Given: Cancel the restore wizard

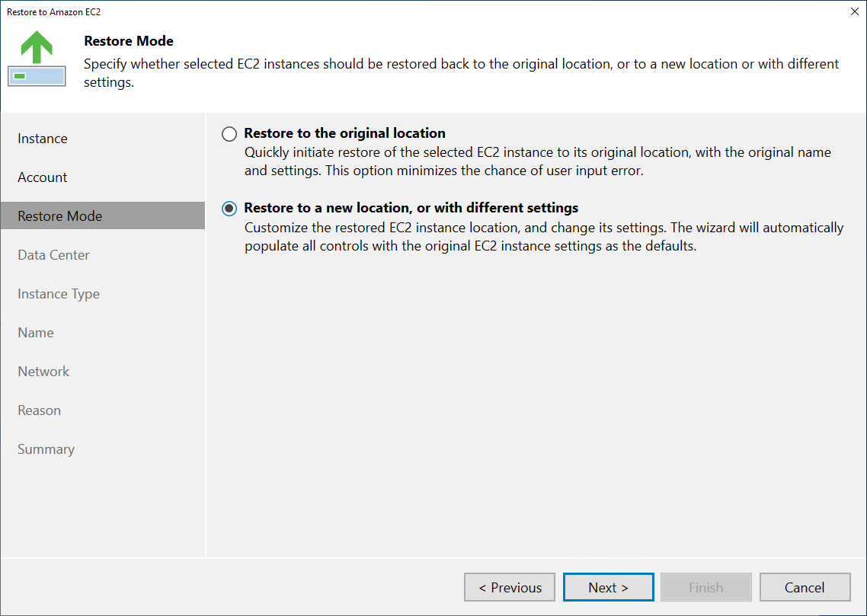Looking at the screenshot, I should [x=805, y=587].
